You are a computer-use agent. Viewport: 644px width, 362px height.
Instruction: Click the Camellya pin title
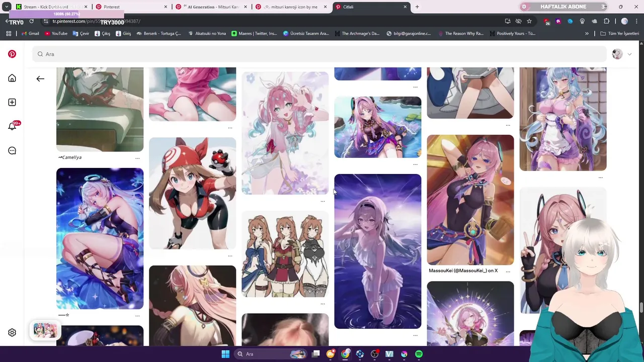tap(70, 157)
